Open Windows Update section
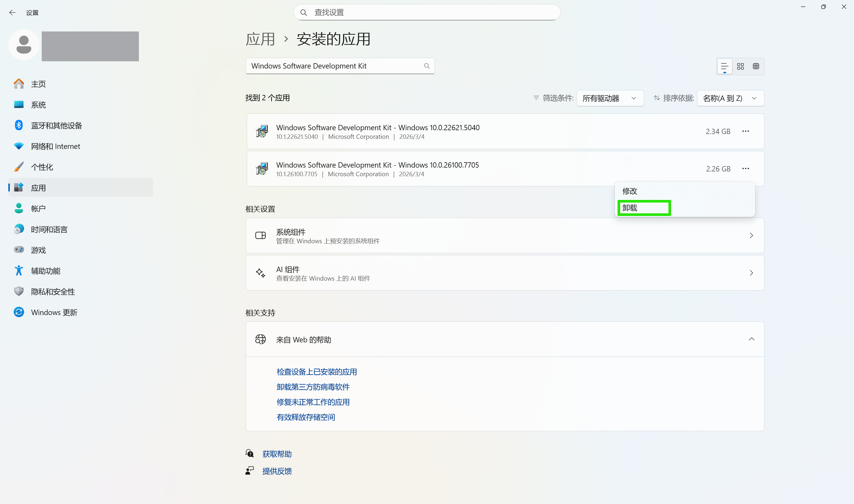 tap(54, 312)
